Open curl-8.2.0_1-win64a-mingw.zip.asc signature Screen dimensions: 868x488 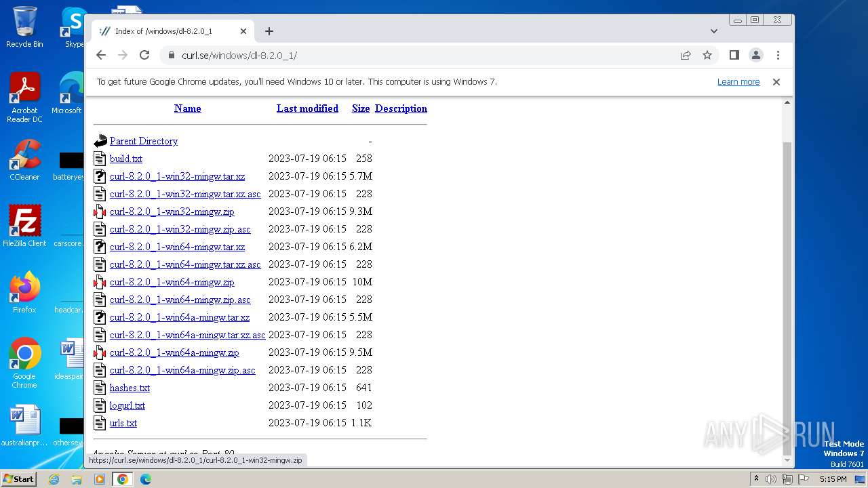pos(182,370)
